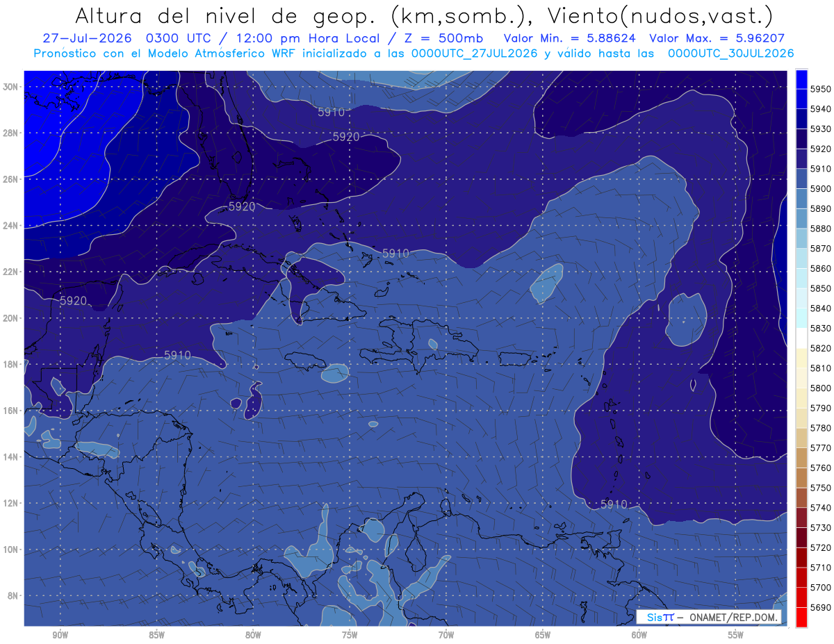
Task: Click the '5810' color bar label
Action: click(821, 368)
